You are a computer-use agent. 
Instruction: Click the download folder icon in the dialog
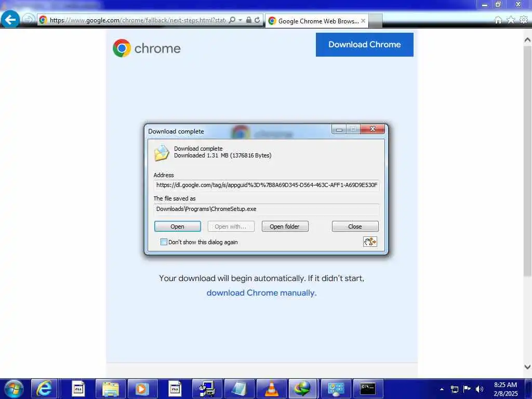pyautogui.click(x=162, y=153)
